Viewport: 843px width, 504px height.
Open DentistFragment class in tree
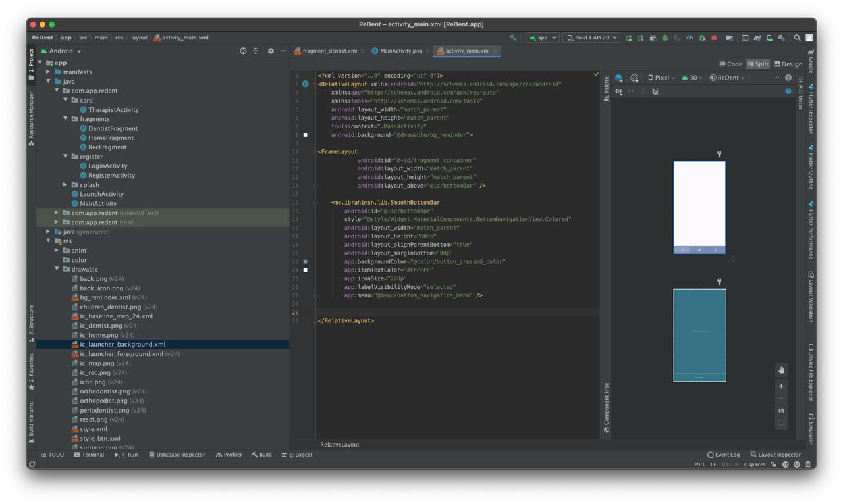click(113, 128)
